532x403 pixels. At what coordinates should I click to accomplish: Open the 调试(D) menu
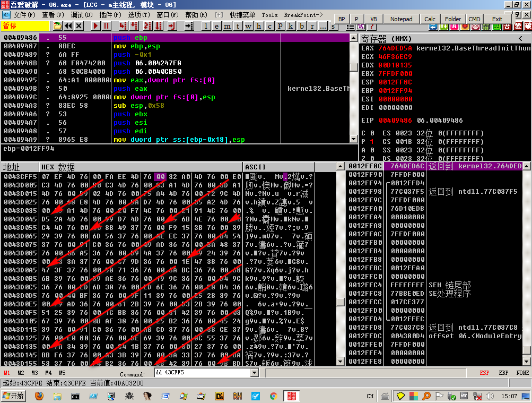coord(82,15)
